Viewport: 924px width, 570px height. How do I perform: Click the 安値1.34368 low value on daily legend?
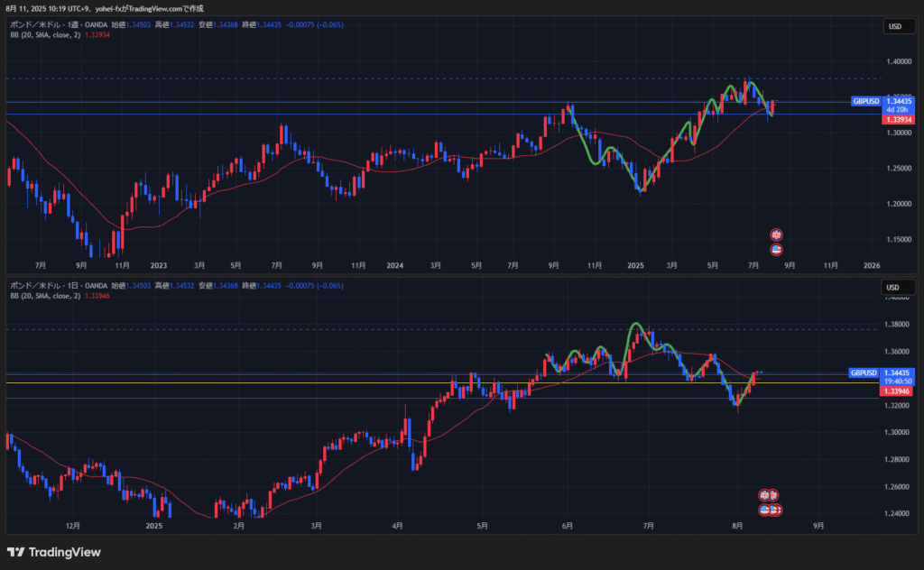point(218,286)
